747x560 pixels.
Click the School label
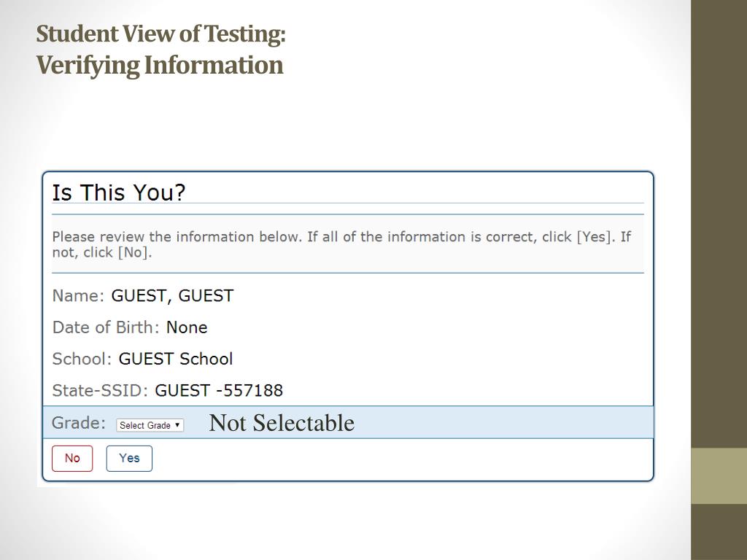[82, 359]
